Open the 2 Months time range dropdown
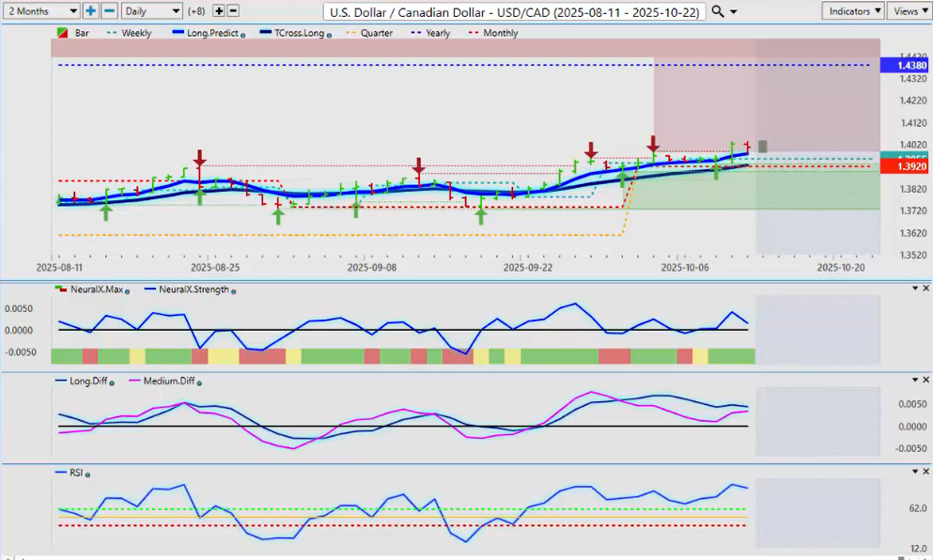Image resolution: width=933 pixels, height=560 pixels. (x=41, y=10)
